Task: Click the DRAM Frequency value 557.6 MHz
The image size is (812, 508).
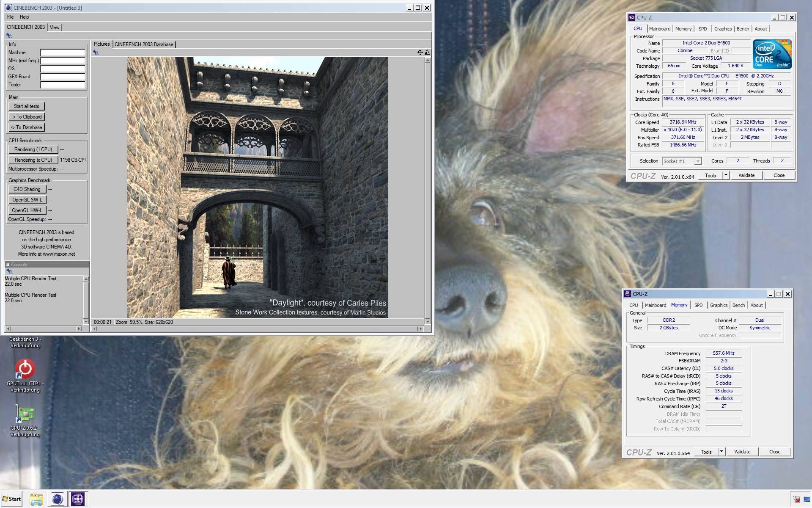Action: [x=724, y=353]
